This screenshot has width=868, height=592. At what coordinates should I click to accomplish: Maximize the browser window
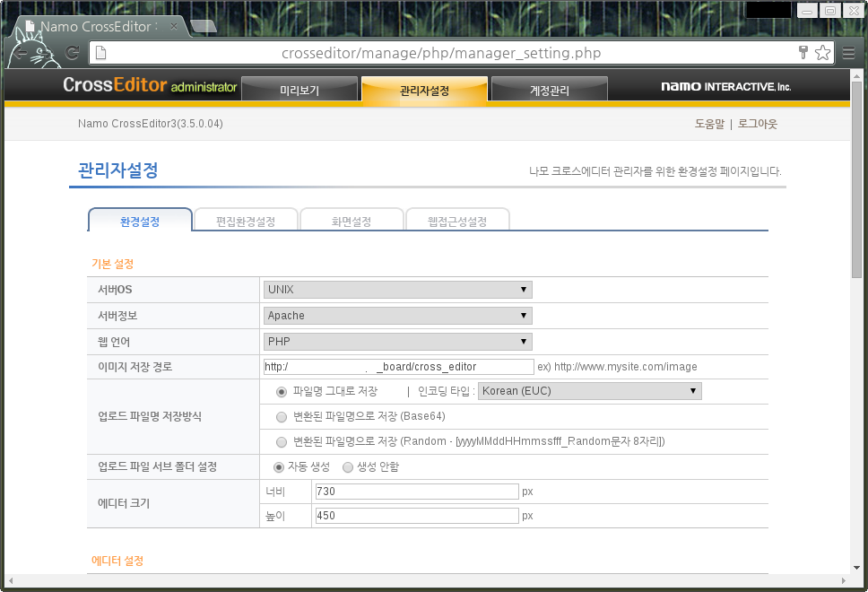[x=829, y=10]
